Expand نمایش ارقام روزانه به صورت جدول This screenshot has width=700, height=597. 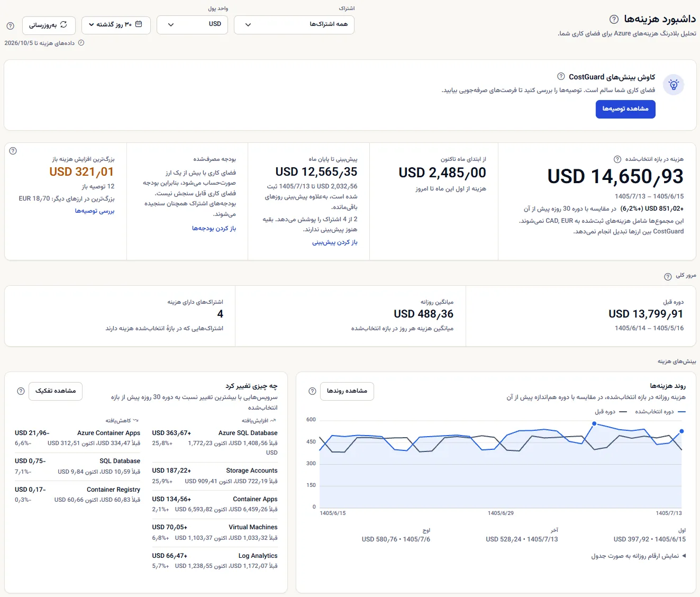[x=639, y=556]
